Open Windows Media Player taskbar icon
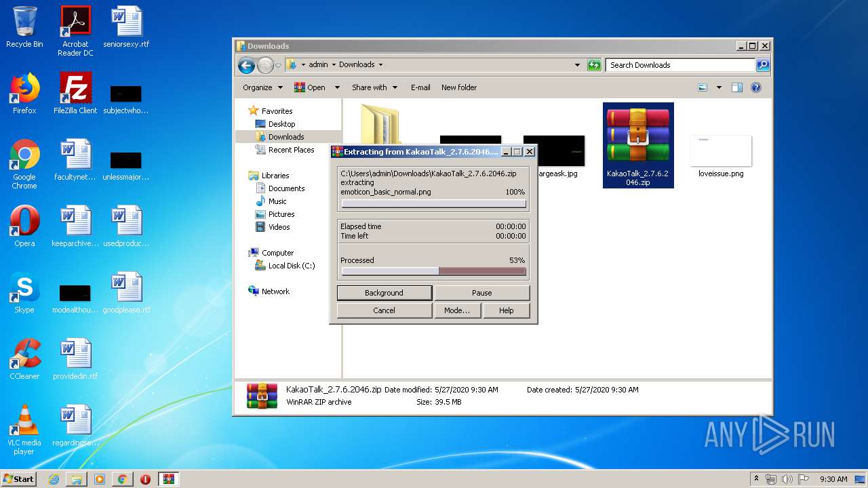The height and width of the screenshot is (488, 868). pos(100,479)
